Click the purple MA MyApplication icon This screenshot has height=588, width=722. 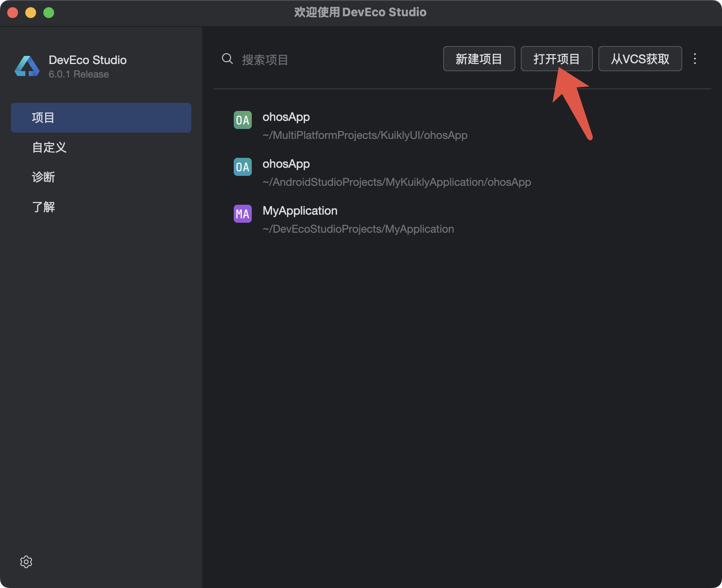click(x=243, y=214)
